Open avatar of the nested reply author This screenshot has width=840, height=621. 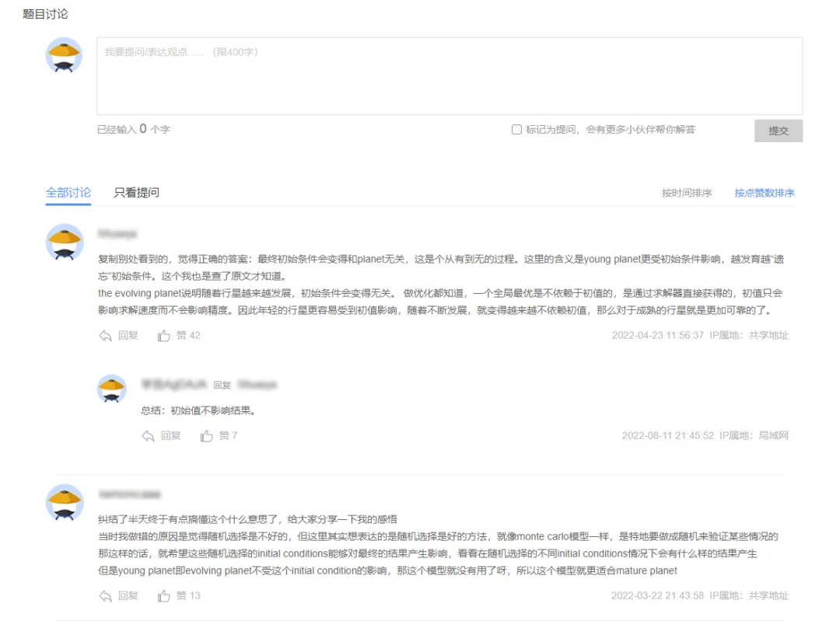[112, 389]
